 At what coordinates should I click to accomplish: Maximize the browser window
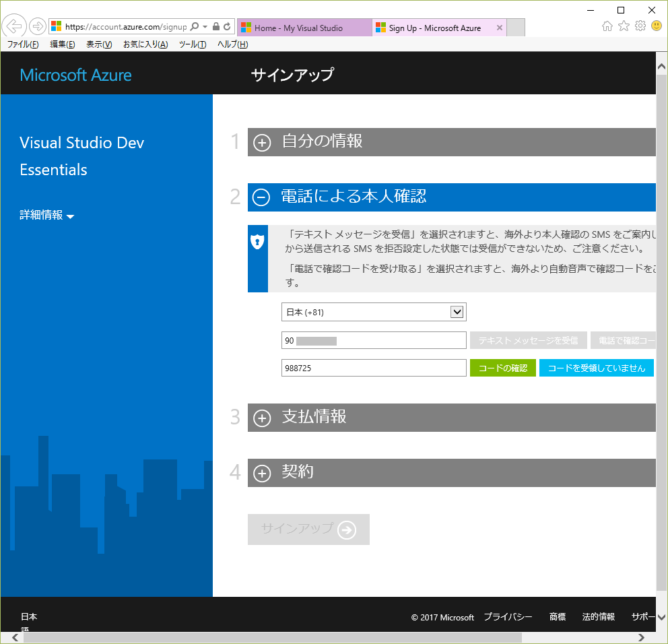point(621,10)
